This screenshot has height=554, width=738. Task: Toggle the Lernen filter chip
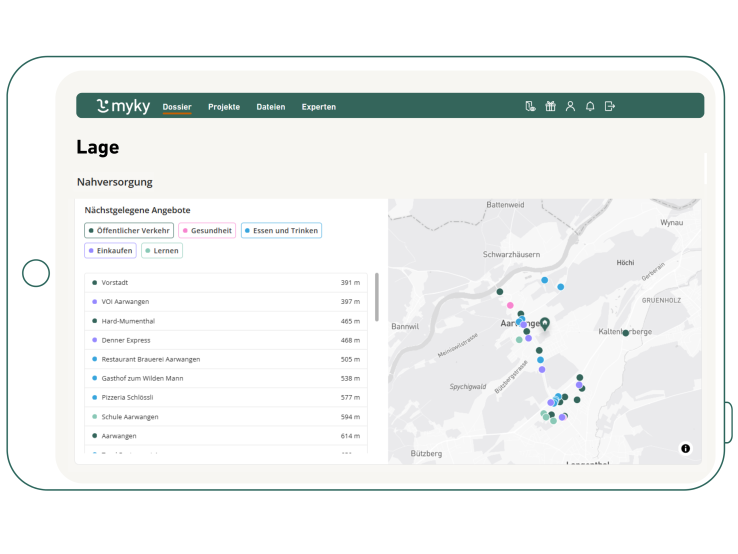pyautogui.click(x=162, y=251)
